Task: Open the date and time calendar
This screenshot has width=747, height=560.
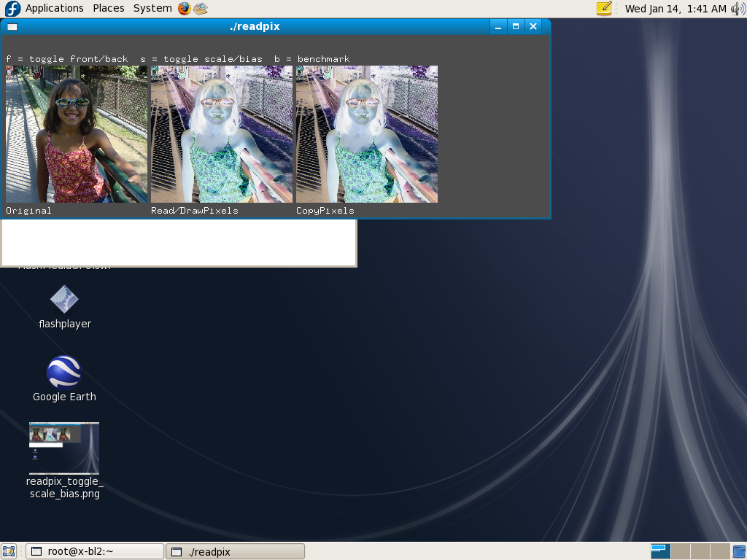Action: (x=676, y=9)
